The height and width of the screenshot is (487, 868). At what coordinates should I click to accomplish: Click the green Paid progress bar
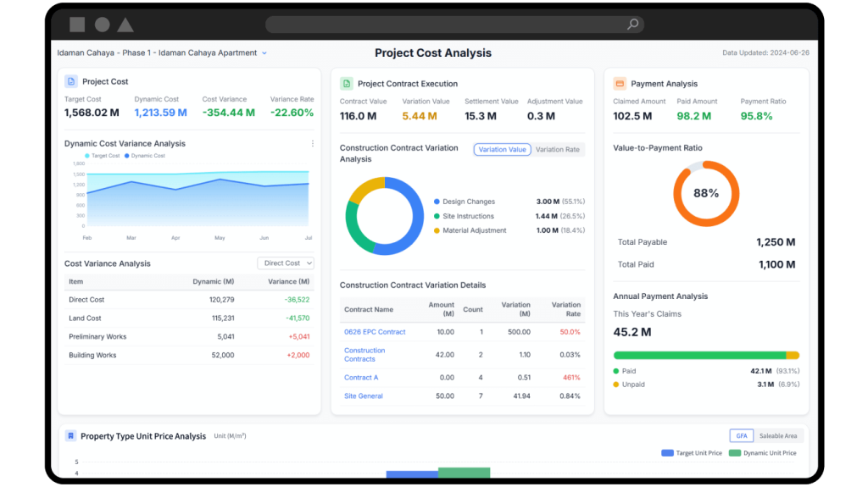(x=699, y=356)
